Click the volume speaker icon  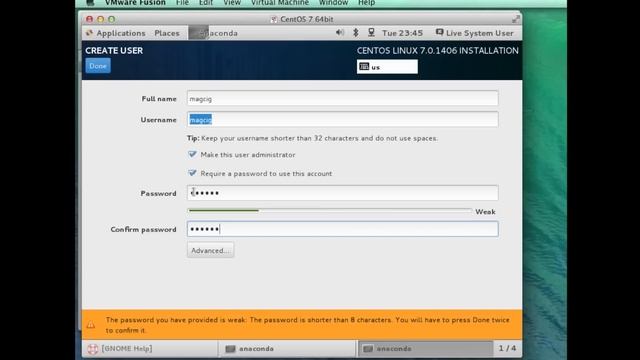(340, 33)
